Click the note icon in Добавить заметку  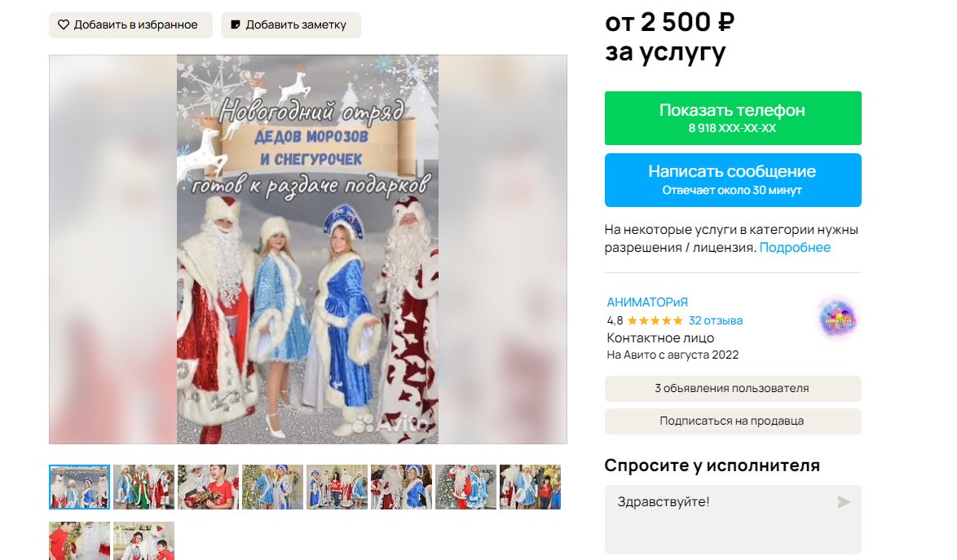[236, 25]
